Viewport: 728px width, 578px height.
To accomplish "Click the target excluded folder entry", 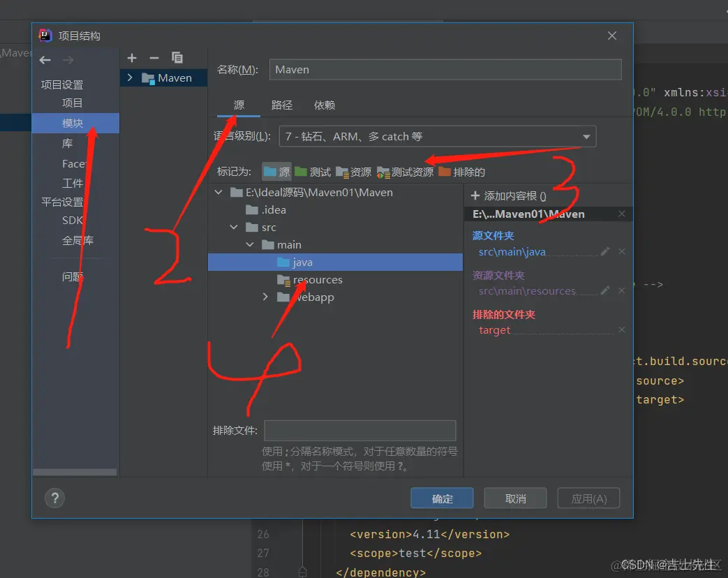I will (x=494, y=329).
